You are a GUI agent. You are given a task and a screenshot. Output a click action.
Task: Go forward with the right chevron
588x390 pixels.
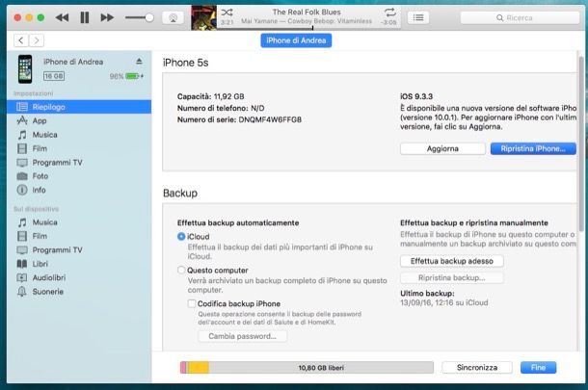(37, 40)
